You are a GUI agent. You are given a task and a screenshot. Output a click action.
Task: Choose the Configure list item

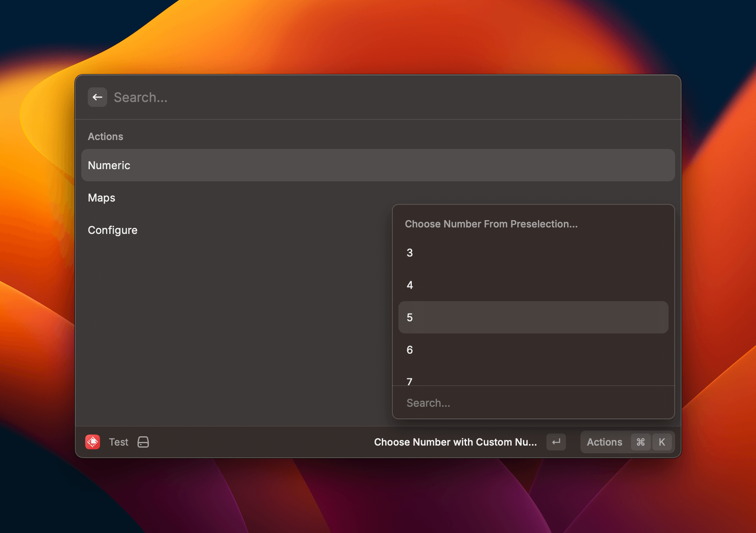[113, 230]
